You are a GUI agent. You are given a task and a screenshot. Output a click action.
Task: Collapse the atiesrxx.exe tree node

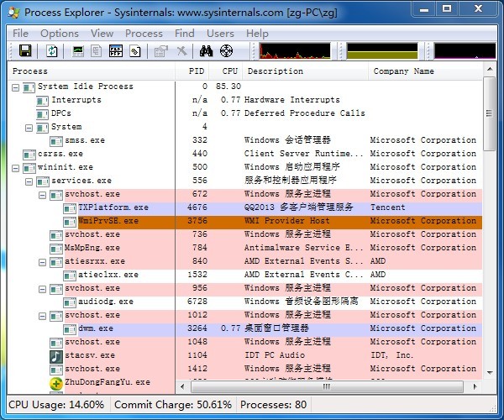(43, 262)
